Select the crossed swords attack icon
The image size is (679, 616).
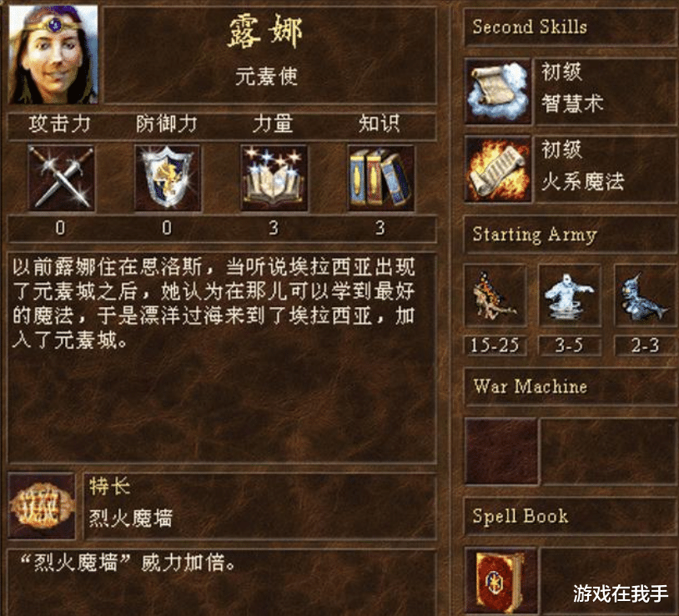(61, 178)
